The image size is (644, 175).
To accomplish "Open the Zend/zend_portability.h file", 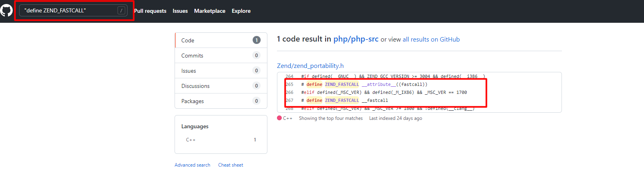I will tap(310, 66).
